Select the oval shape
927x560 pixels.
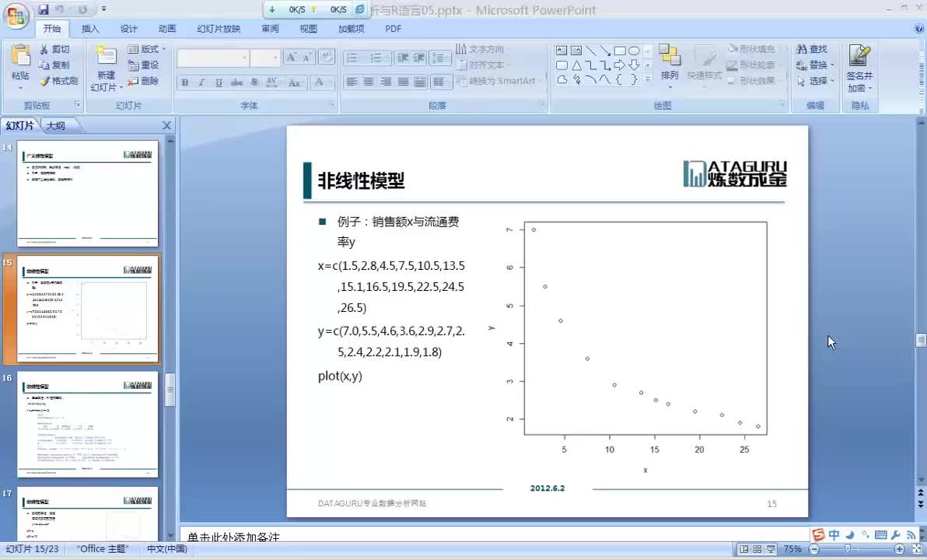point(634,51)
